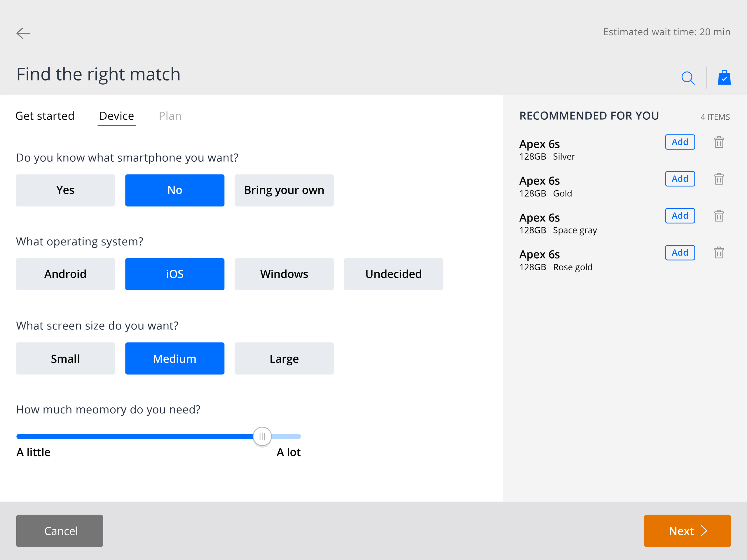Add the Apex 6s Silver phone
This screenshot has width=747, height=560.
coord(680,142)
